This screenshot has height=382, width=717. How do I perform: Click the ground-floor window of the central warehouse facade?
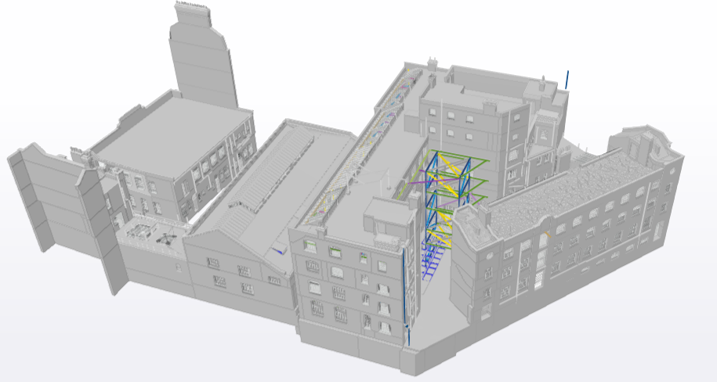click(x=247, y=289)
